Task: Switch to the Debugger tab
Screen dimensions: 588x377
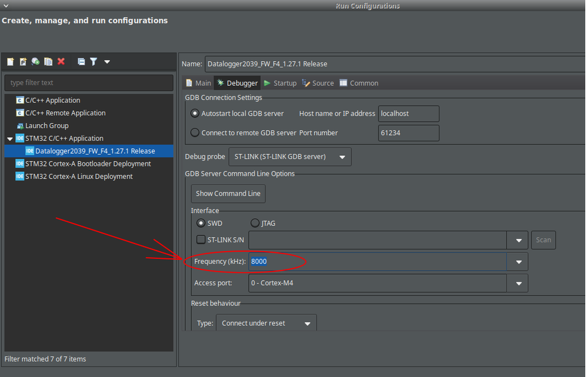Action: 237,83
